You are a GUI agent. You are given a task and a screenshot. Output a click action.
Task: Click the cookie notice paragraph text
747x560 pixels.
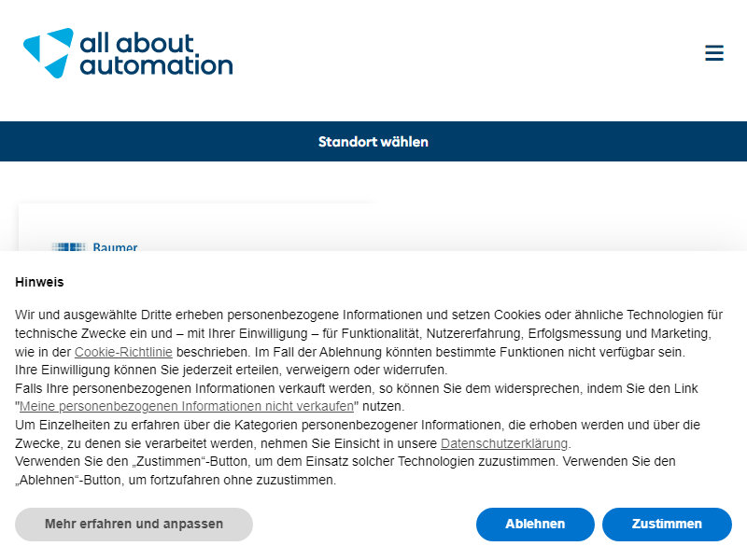coord(369,398)
